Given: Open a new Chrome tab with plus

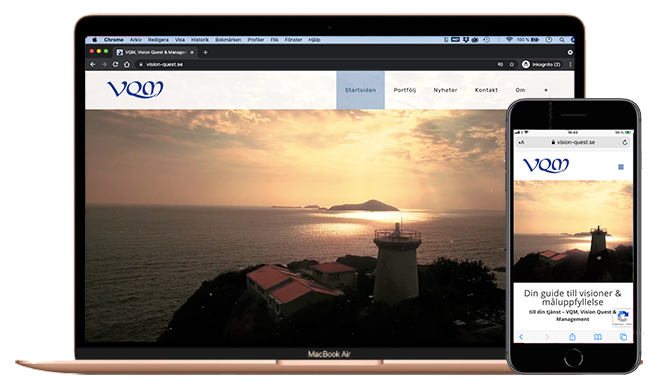Looking at the screenshot, I should 205,52.
